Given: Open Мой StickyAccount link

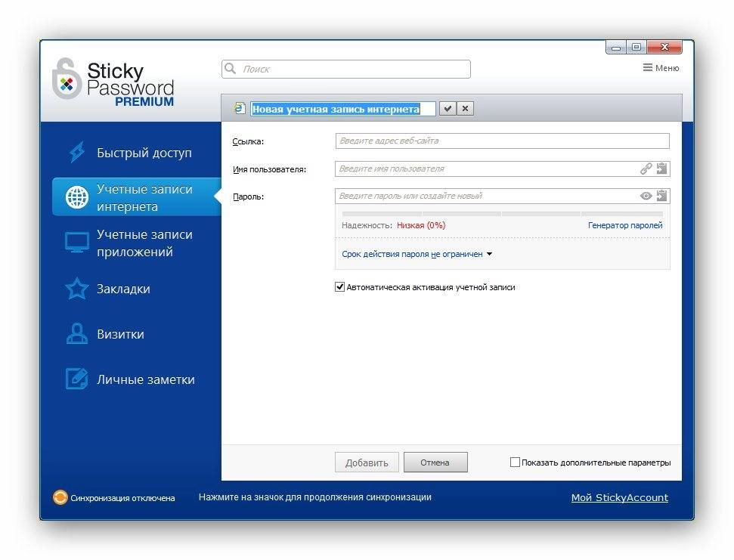Looking at the screenshot, I should pyautogui.click(x=619, y=497).
